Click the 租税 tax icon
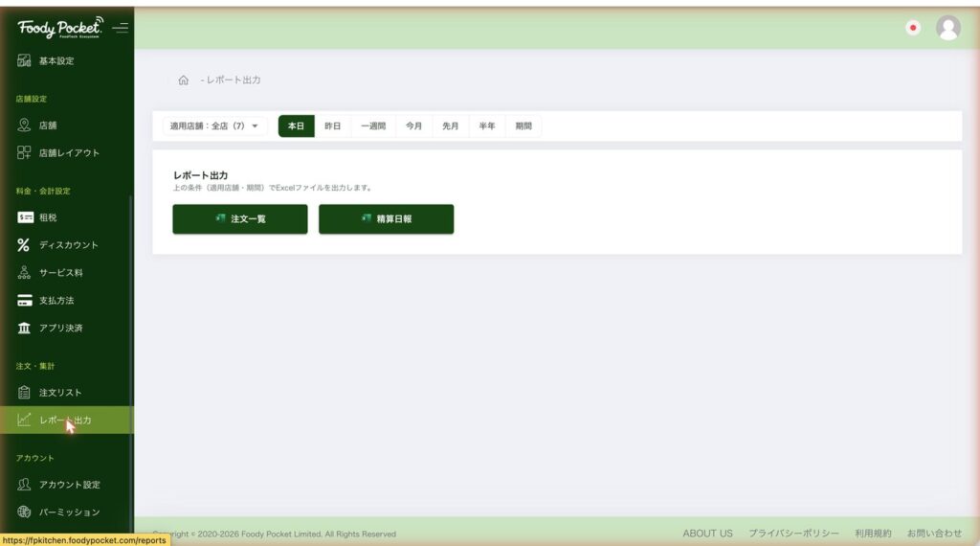The height and width of the screenshot is (546, 980). coord(25,217)
